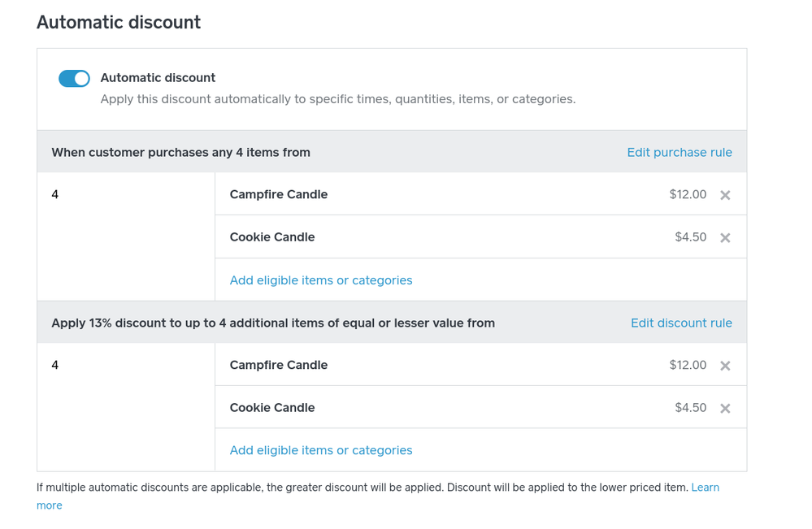Open the Edit purchase rule link

(x=679, y=153)
